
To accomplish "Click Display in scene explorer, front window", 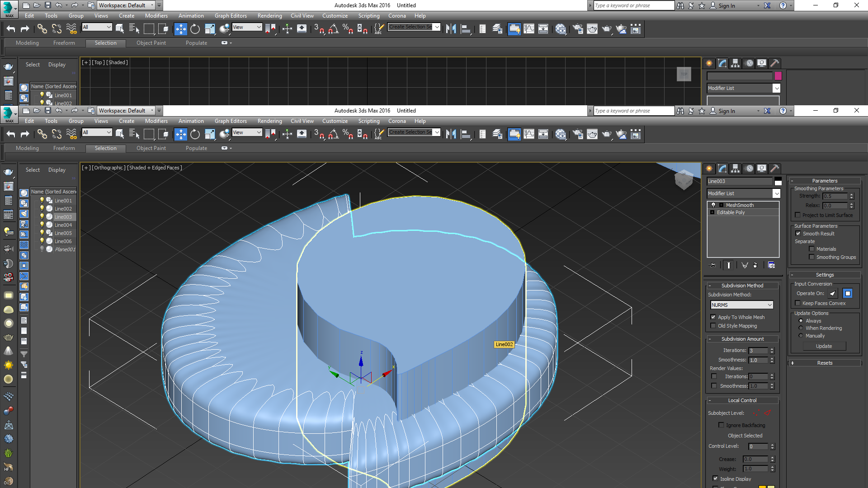I will tap(57, 170).
